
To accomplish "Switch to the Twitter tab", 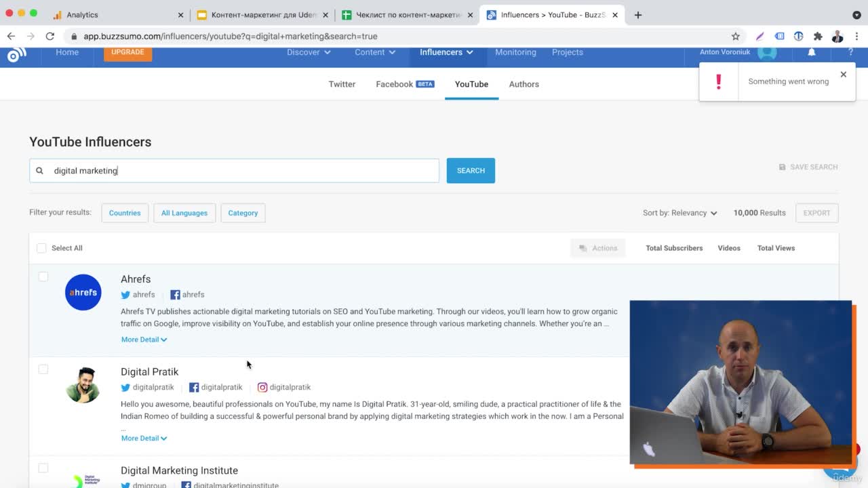I will click(x=342, y=84).
